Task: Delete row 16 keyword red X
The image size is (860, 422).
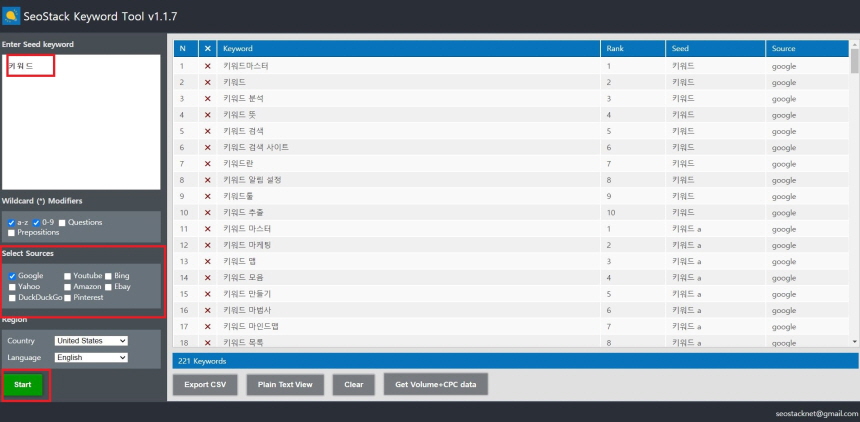Action: coord(207,311)
